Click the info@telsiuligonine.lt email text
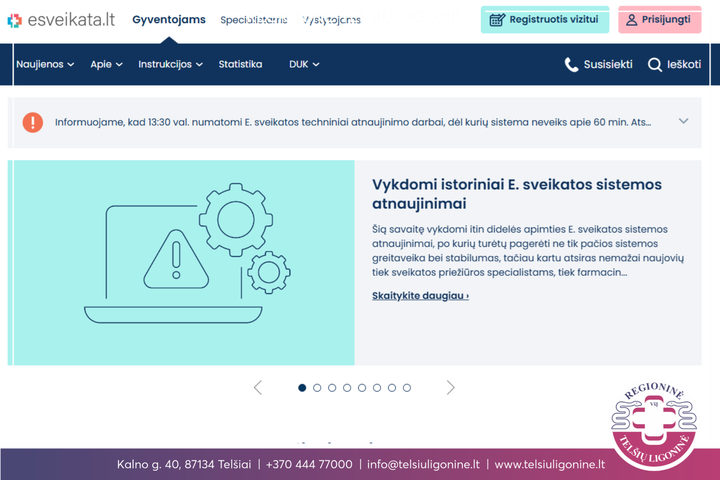This screenshot has height=480, width=720. [423, 464]
